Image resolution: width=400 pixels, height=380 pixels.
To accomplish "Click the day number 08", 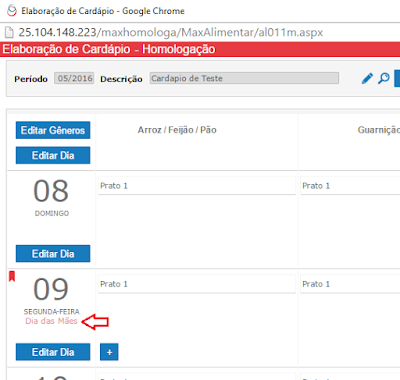I will click(x=51, y=191).
